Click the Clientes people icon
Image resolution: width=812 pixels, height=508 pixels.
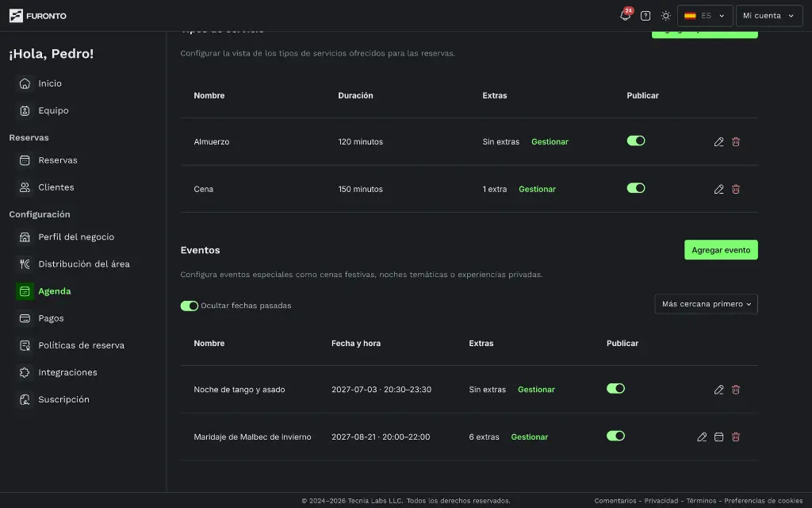pos(25,187)
